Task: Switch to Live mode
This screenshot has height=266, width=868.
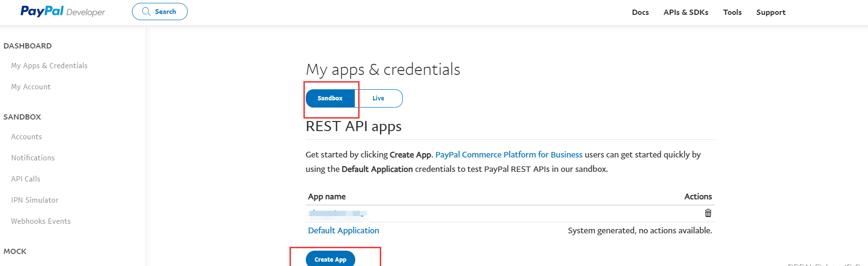Action: [x=378, y=98]
